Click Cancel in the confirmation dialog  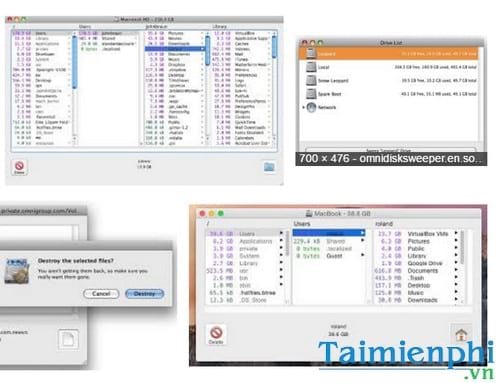pos(101,294)
